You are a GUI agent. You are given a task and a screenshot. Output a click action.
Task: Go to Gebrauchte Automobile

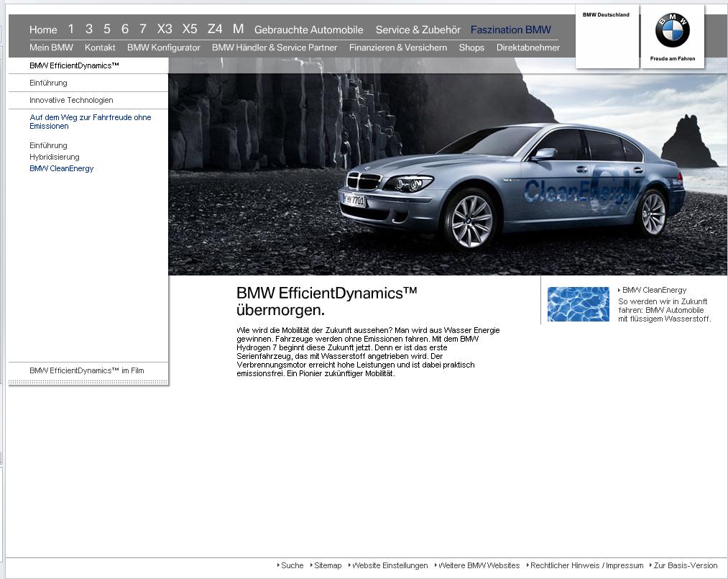click(x=309, y=29)
